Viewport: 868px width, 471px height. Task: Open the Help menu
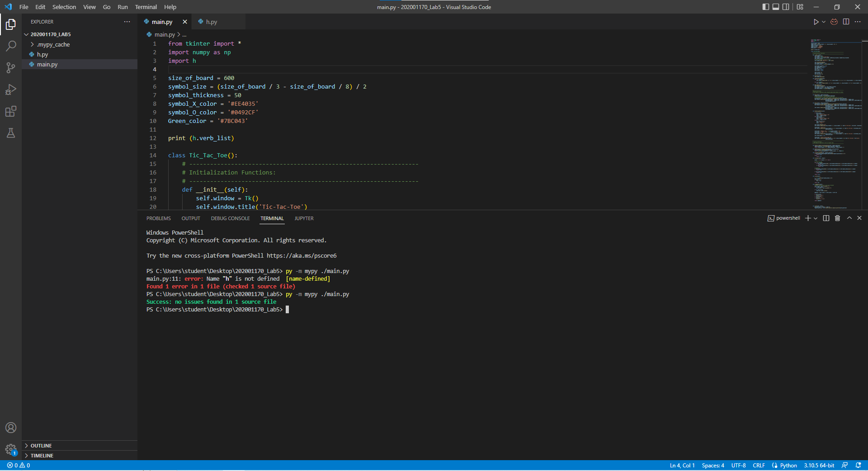pyautogui.click(x=170, y=7)
